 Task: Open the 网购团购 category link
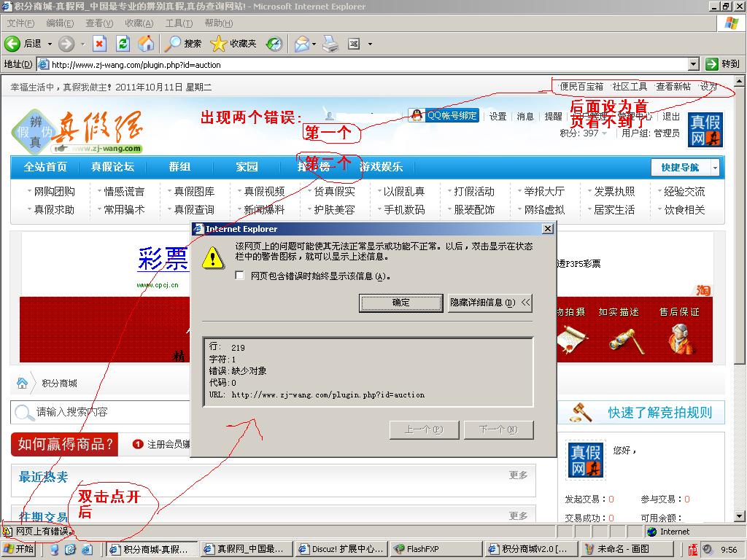54,192
